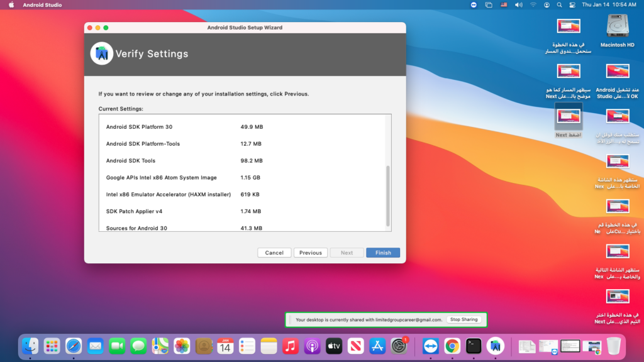
Task: Open the Android Studio app menu
Action: point(42,5)
